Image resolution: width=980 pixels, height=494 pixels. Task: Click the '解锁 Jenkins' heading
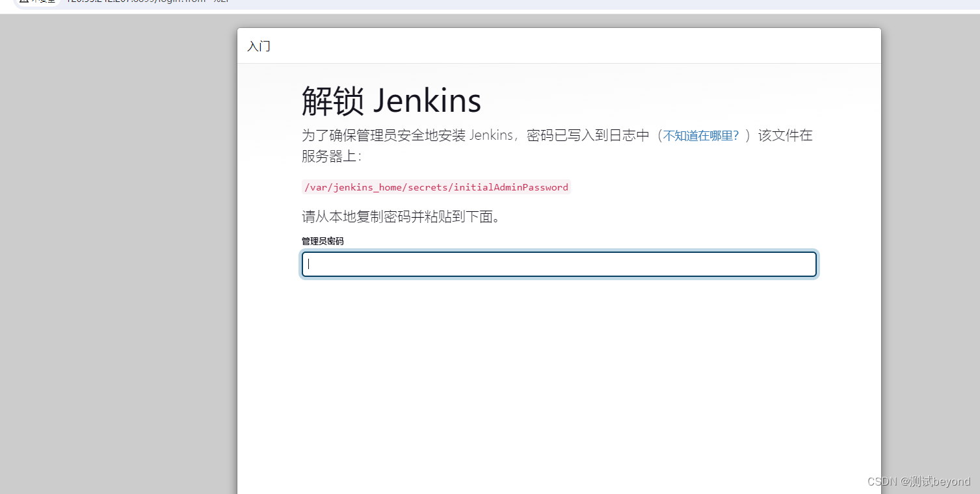pyautogui.click(x=391, y=101)
